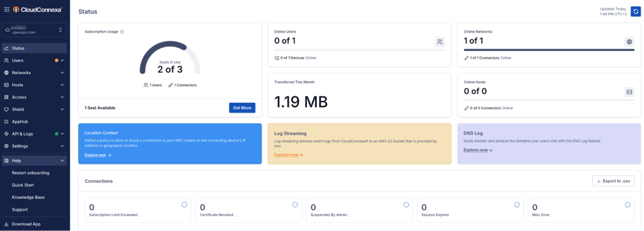Click the Subscription Usage help question icon

(122, 31)
